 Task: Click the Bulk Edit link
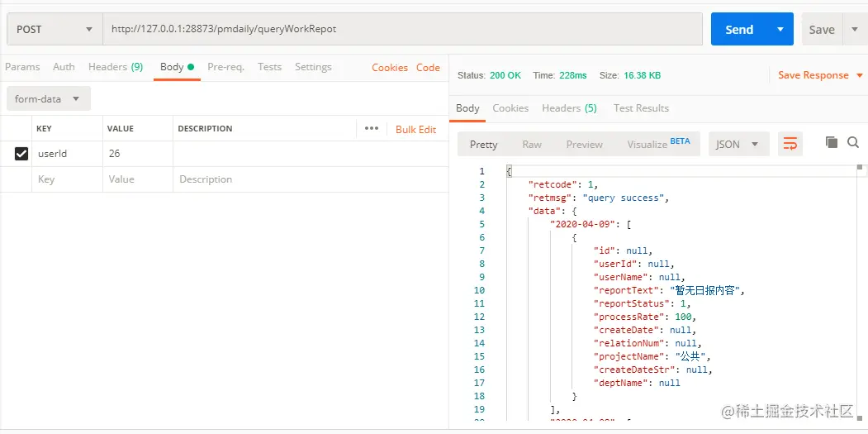point(415,129)
